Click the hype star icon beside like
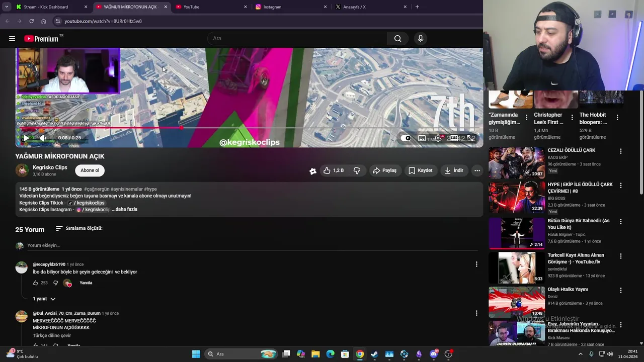Viewport: 644px width, 362px height. [313, 171]
